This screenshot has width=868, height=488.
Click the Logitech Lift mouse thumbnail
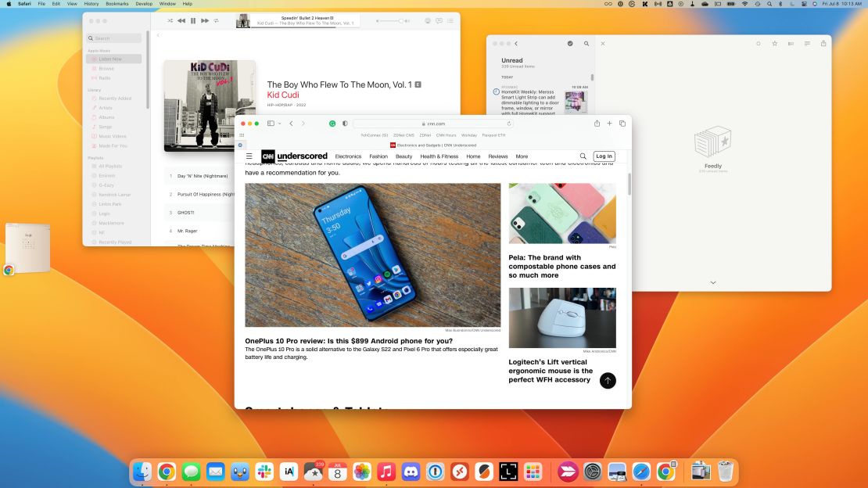(x=562, y=318)
